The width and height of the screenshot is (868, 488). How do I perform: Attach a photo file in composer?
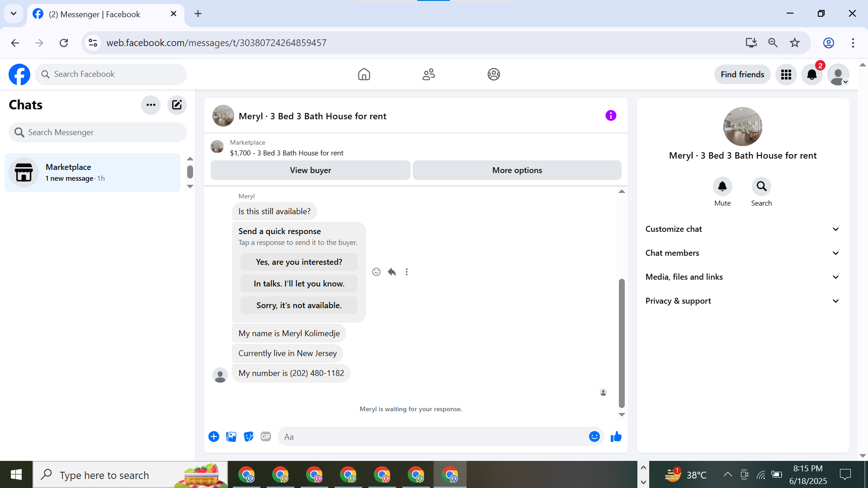pos(231,436)
